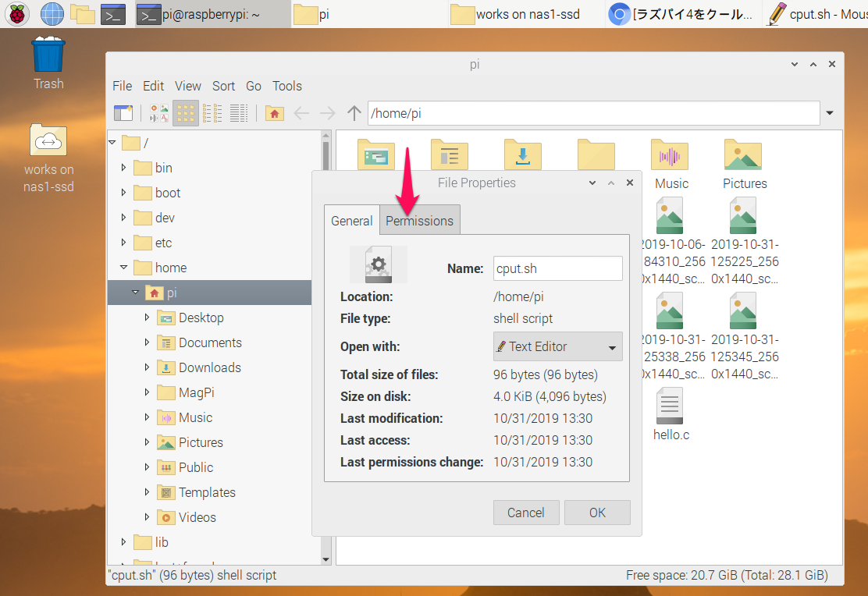The width and height of the screenshot is (868, 596).
Task: Select the hello.c file
Action: tap(671, 413)
